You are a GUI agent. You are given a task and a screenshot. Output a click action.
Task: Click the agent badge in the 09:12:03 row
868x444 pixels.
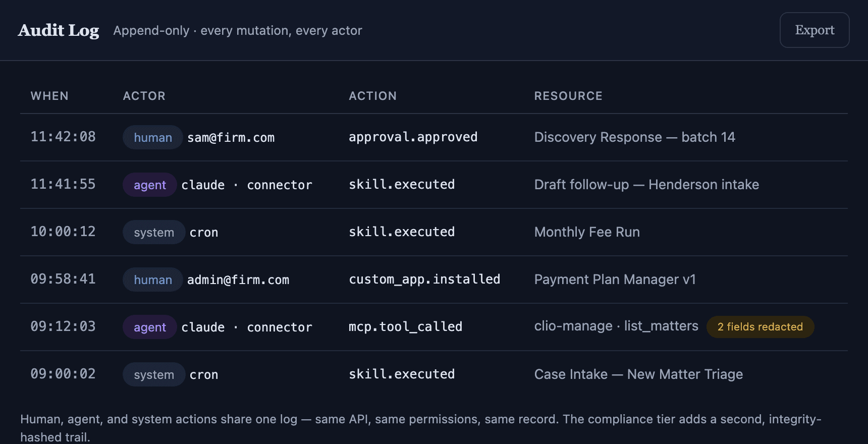tap(150, 327)
